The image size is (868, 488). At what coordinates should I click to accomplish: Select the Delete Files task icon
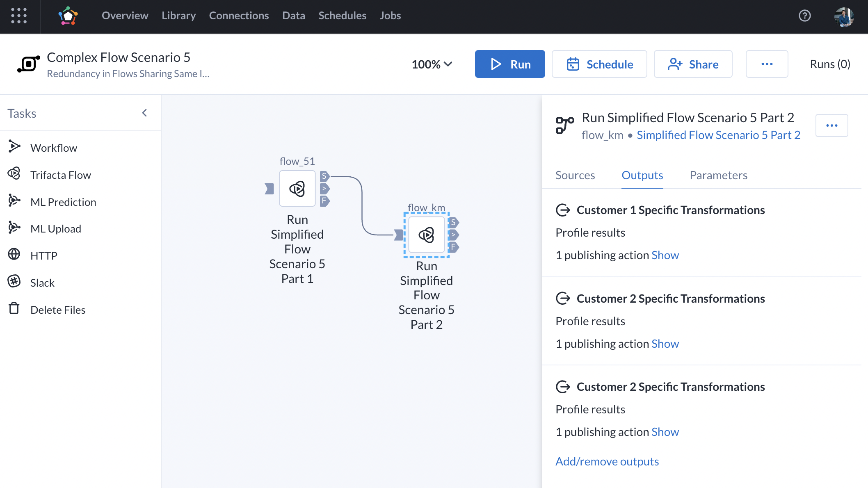[14, 309]
